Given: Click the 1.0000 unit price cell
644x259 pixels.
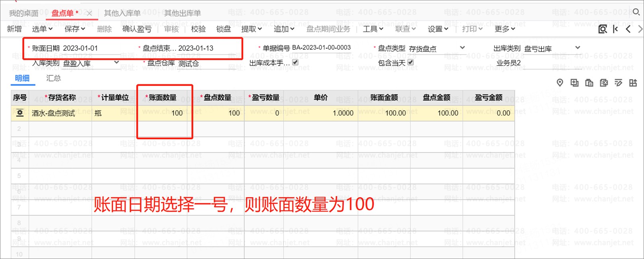Looking at the screenshot, I should click(x=321, y=113).
